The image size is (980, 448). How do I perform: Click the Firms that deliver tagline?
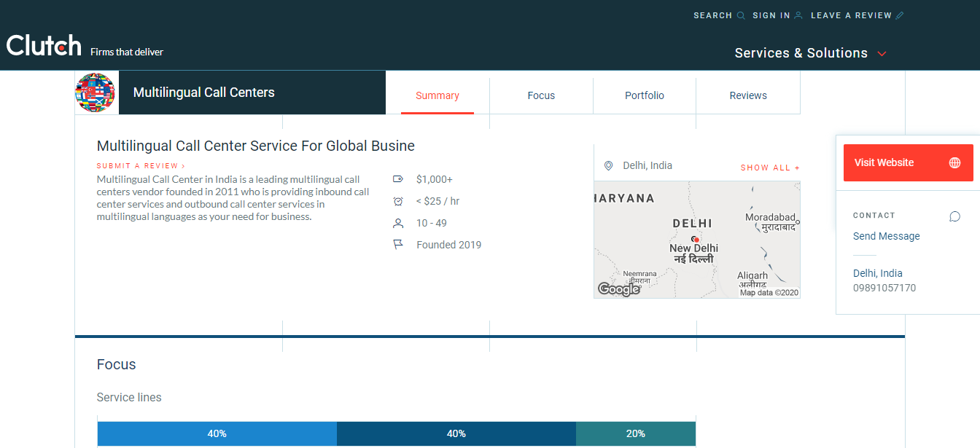coord(127,52)
